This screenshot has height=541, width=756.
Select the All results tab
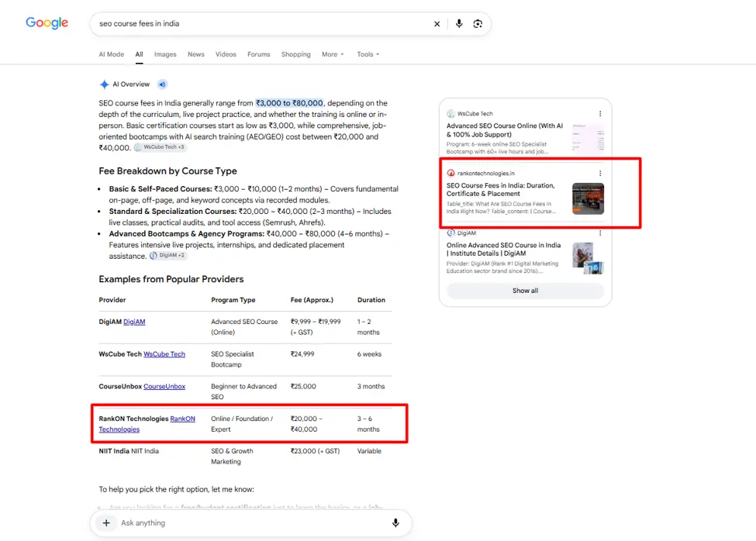(x=140, y=54)
